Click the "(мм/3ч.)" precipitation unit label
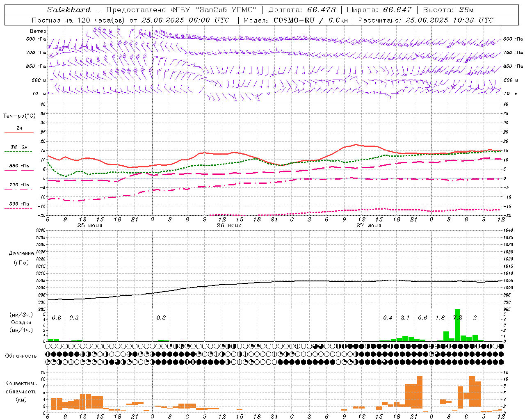525x420 pixels. pyautogui.click(x=21, y=315)
